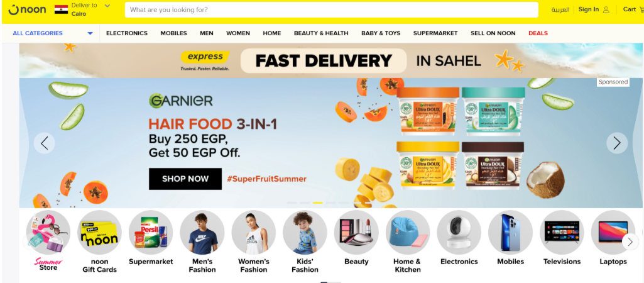Open the Electronics camera category icon
Screen dimensions: 644x283
click(459, 233)
